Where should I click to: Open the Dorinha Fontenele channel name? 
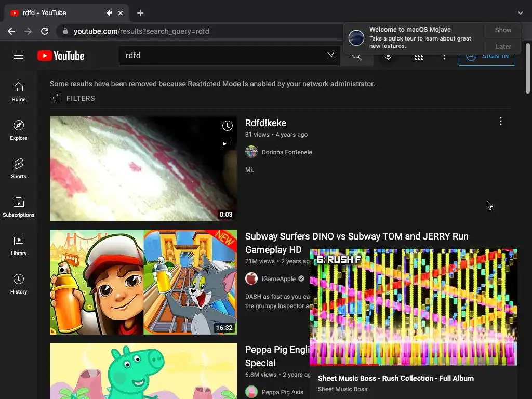[287, 152]
